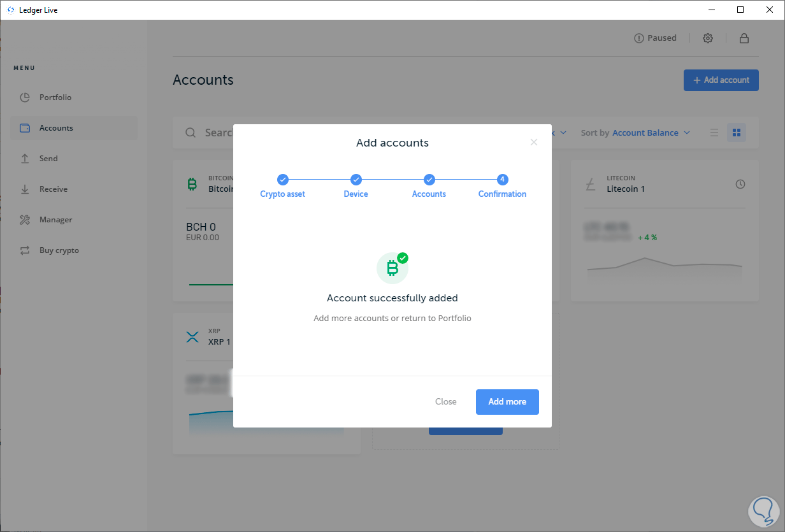Image resolution: width=785 pixels, height=532 pixels.
Task: Click the Device step checkmark
Action: pyautogui.click(x=356, y=180)
